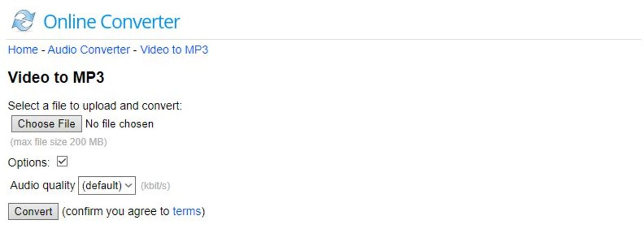Viewport: 644px width, 246px height.
Task: Open the terms link
Action: click(x=187, y=211)
